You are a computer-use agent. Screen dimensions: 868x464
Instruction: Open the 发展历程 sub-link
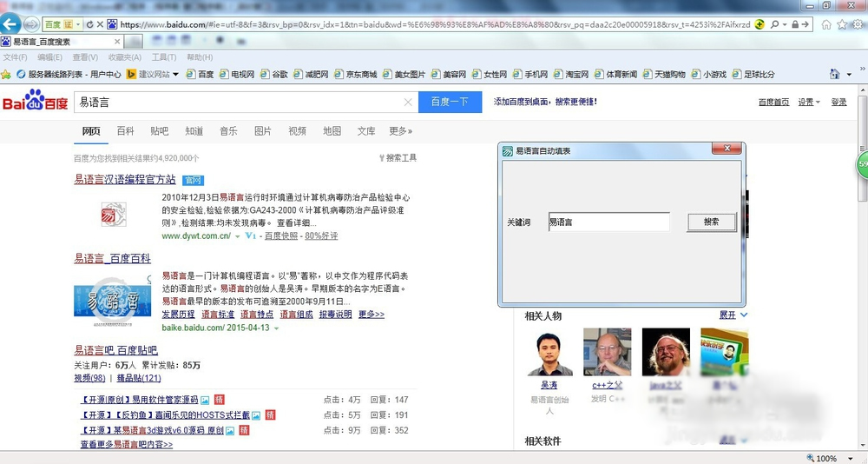tap(178, 315)
